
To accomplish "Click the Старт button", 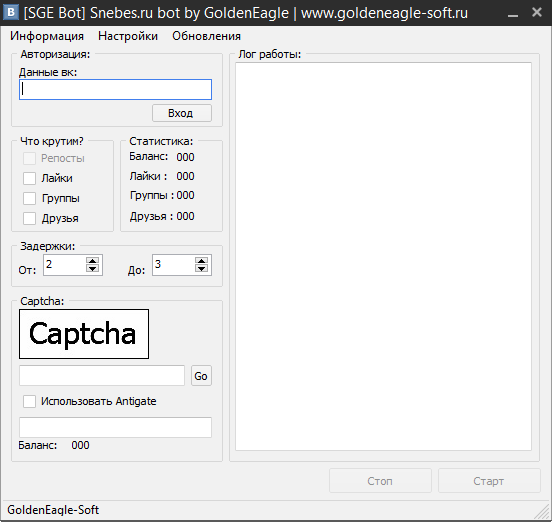I will point(489,480).
